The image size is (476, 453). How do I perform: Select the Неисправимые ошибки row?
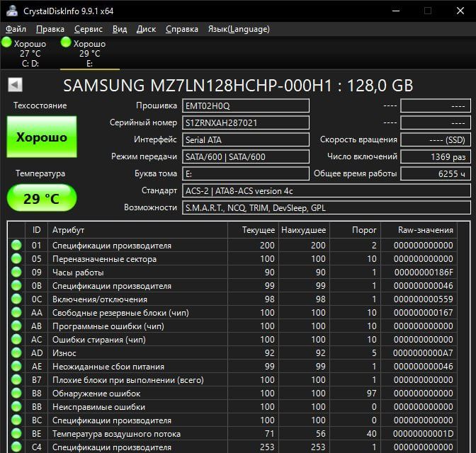pos(232,406)
